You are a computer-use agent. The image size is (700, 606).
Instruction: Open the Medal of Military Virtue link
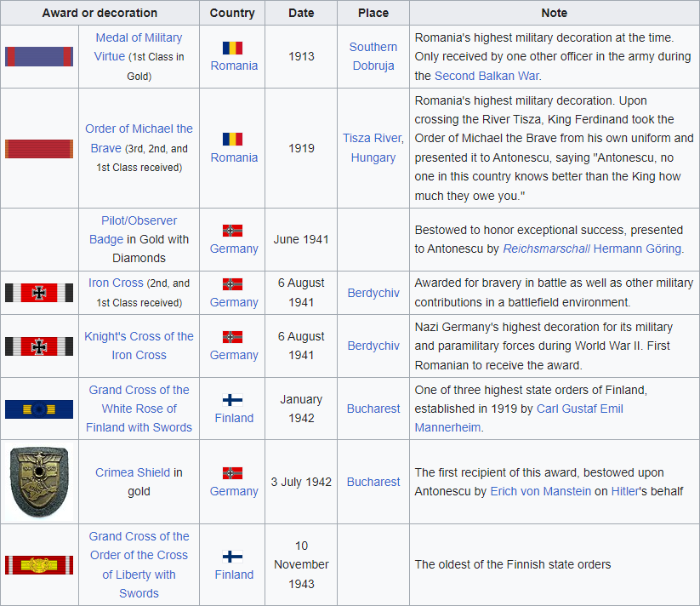[x=139, y=47]
